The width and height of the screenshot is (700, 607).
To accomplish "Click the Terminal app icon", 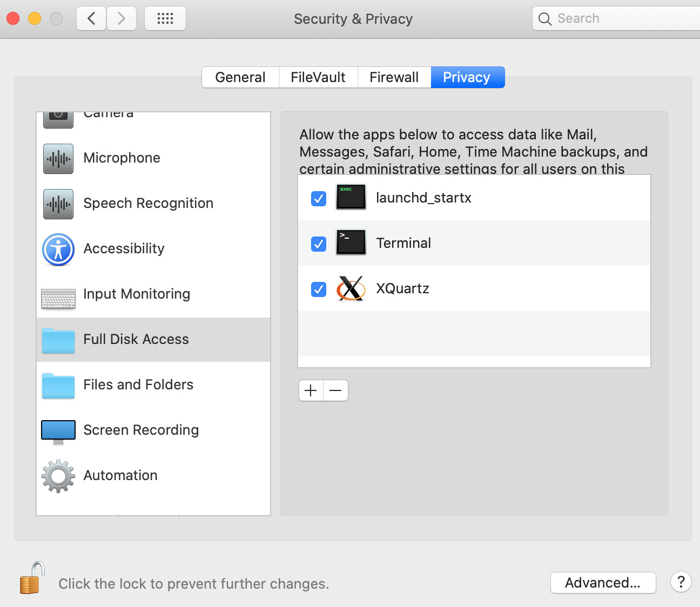I will [351, 242].
